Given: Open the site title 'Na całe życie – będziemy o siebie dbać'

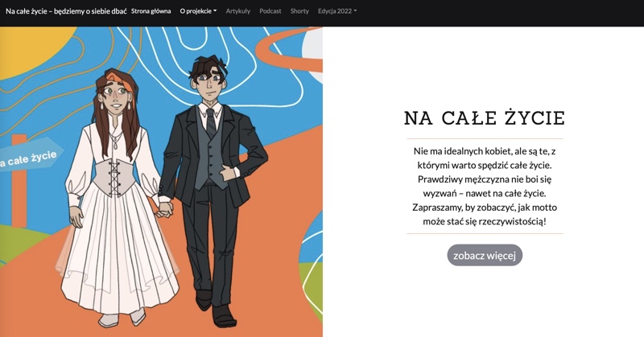Looking at the screenshot, I should coord(66,11).
